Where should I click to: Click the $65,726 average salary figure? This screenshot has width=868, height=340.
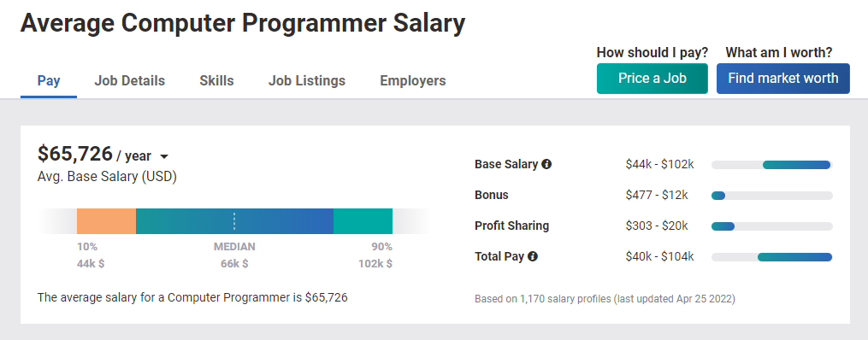pos(74,154)
